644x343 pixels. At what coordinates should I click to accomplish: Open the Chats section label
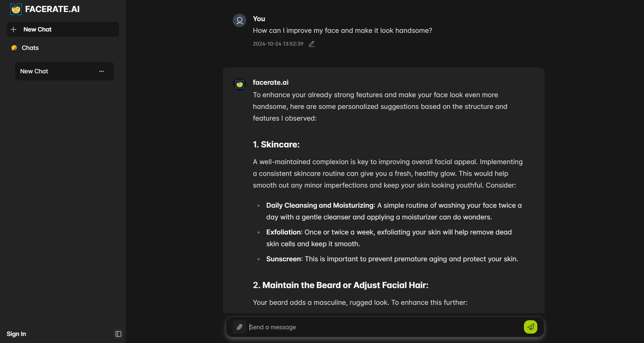30,48
